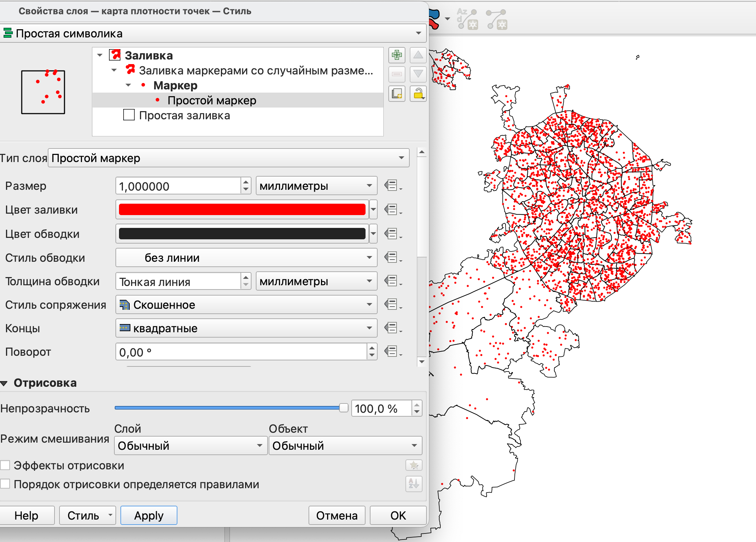Click the green plus add symbol layer icon
This screenshot has height=542, width=756.
[397, 55]
